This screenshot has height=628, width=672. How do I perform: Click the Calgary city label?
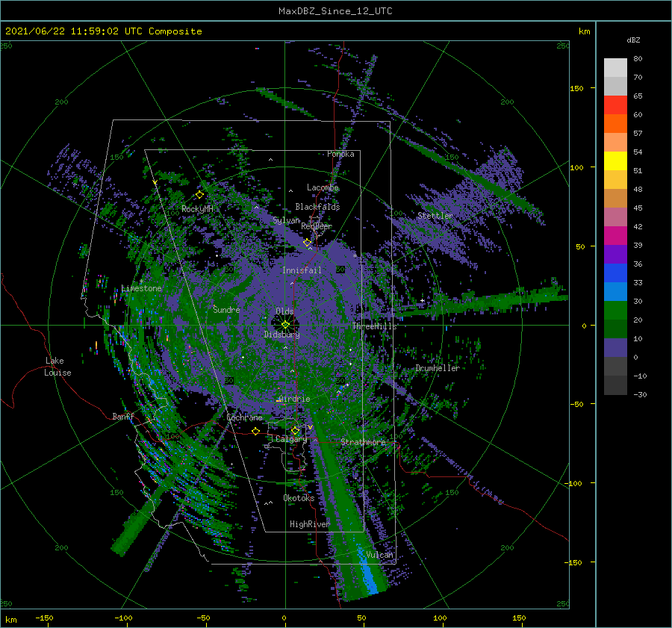[291, 439]
